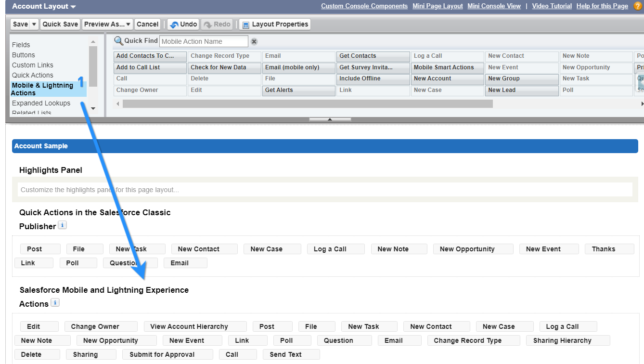Select Buttons in the palette category list

tap(24, 55)
